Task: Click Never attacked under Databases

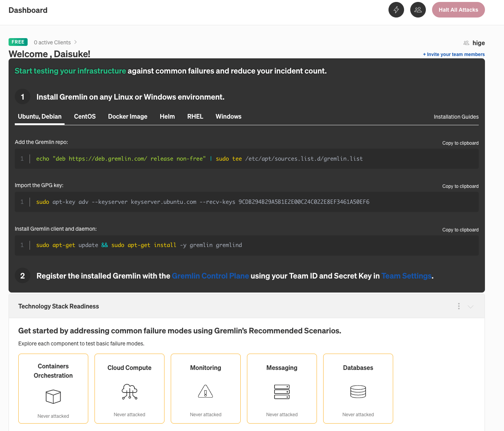Action: pyautogui.click(x=358, y=415)
